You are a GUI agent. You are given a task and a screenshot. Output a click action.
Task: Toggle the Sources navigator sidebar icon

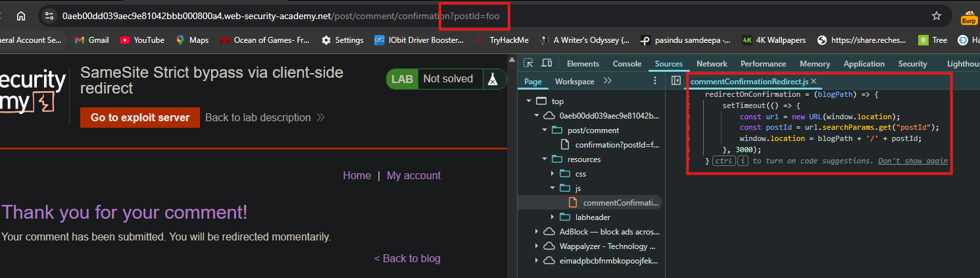(675, 81)
